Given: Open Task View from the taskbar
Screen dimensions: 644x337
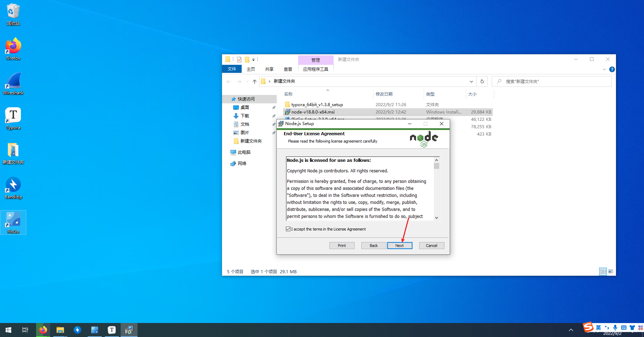Looking at the screenshot, I should pyautogui.click(x=25, y=330).
